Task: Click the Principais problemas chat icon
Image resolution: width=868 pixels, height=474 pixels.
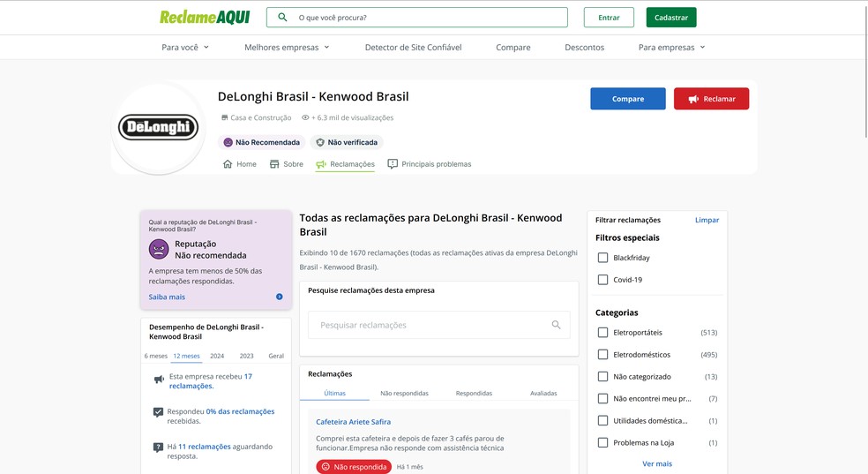Action: (x=393, y=164)
